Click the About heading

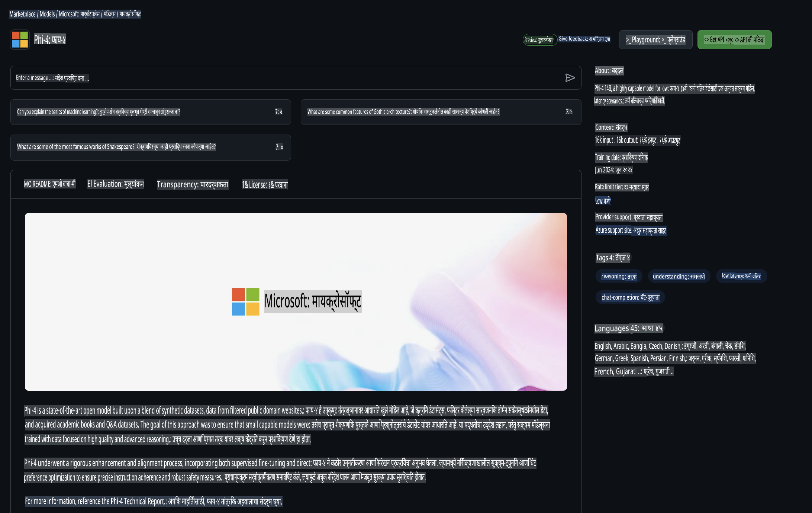tap(609, 71)
